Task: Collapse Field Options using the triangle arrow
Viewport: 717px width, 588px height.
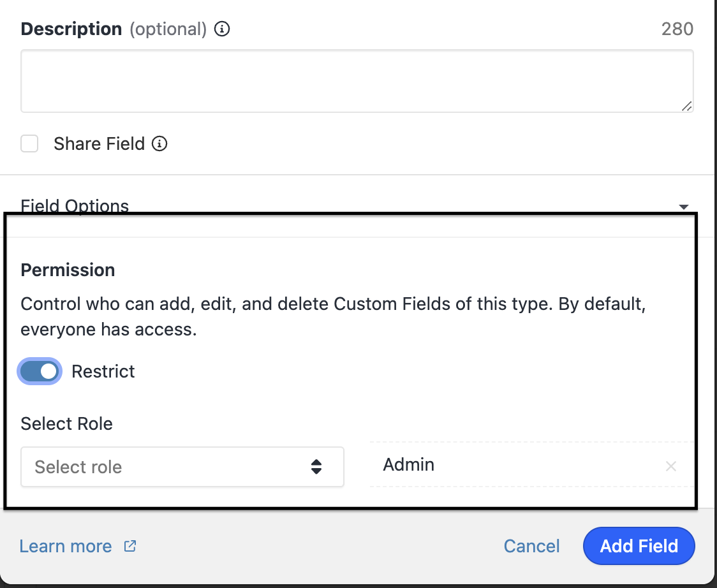Action: (x=684, y=207)
